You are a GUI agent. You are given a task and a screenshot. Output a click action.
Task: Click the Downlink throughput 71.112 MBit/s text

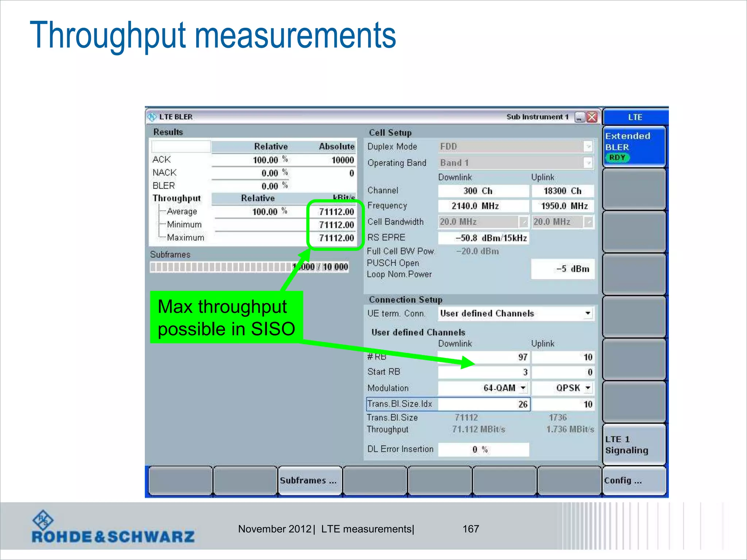click(x=479, y=429)
